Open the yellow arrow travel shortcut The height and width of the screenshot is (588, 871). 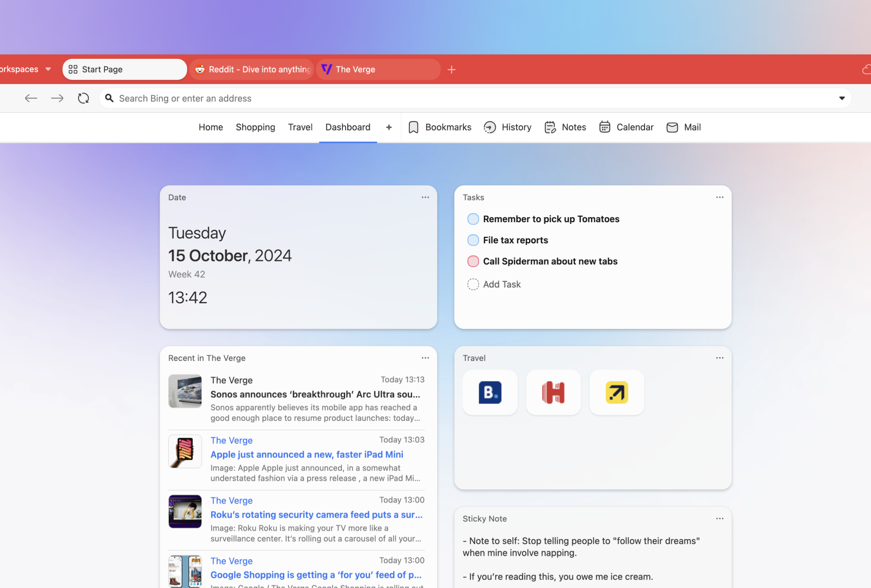click(x=617, y=393)
